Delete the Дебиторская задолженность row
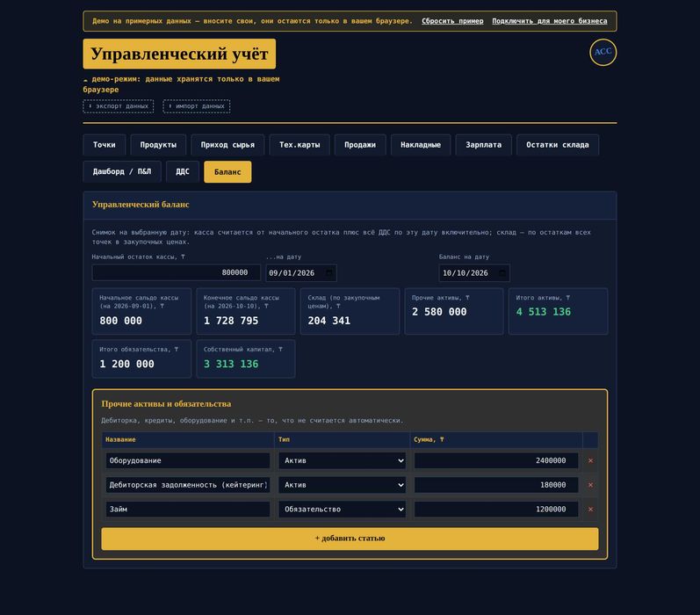The width and height of the screenshot is (700, 615). point(590,485)
